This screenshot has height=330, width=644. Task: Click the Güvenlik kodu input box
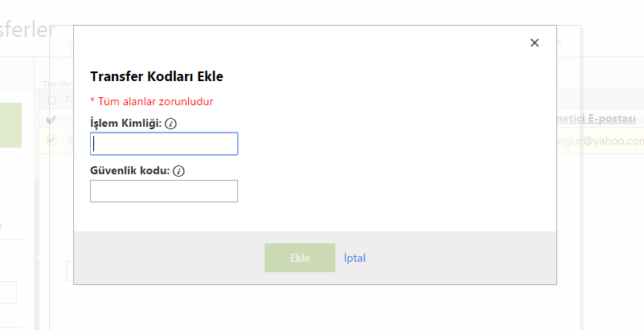(x=164, y=191)
